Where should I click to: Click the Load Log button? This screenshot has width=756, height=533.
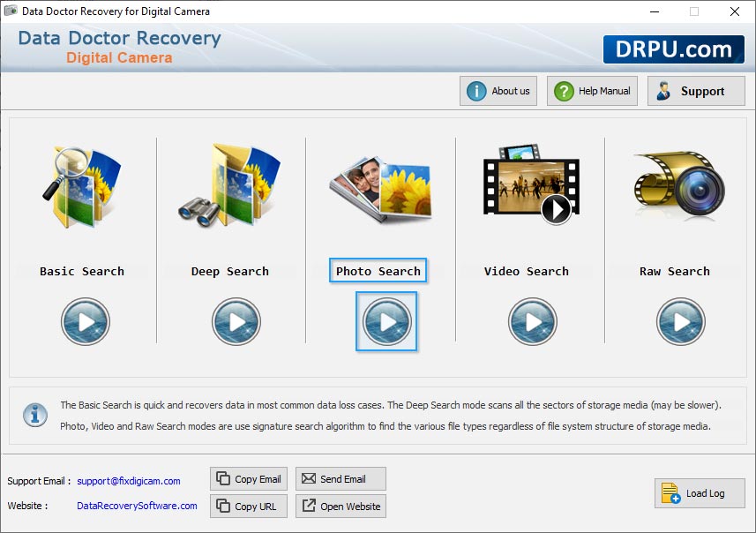pos(700,493)
